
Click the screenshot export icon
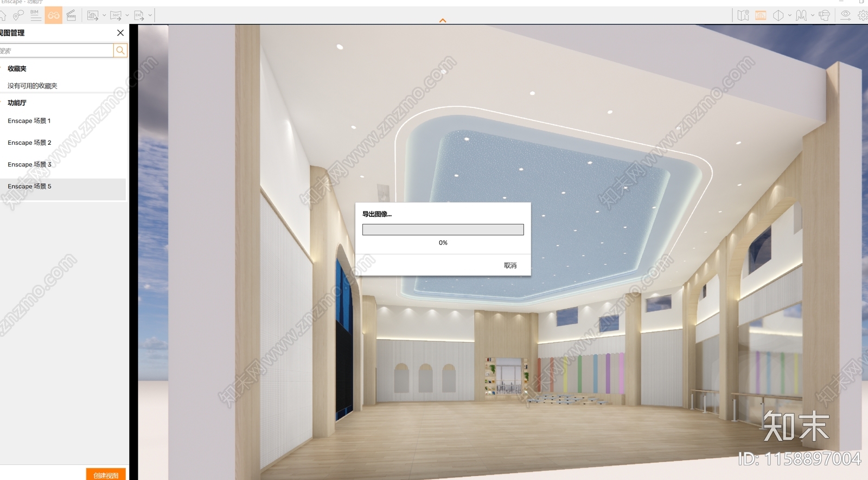[x=93, y=16]
